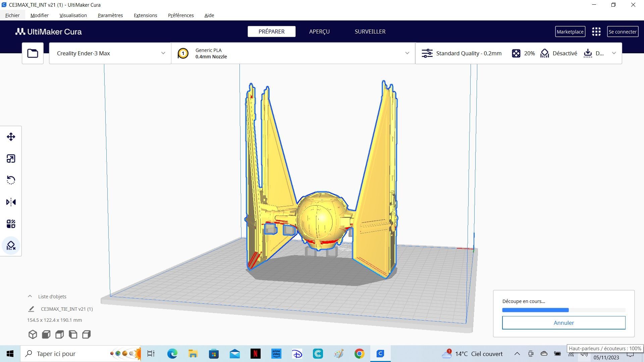
Task: Open Netflix from the taskbar
Action: pyautogui.click(x=255, y=354)
